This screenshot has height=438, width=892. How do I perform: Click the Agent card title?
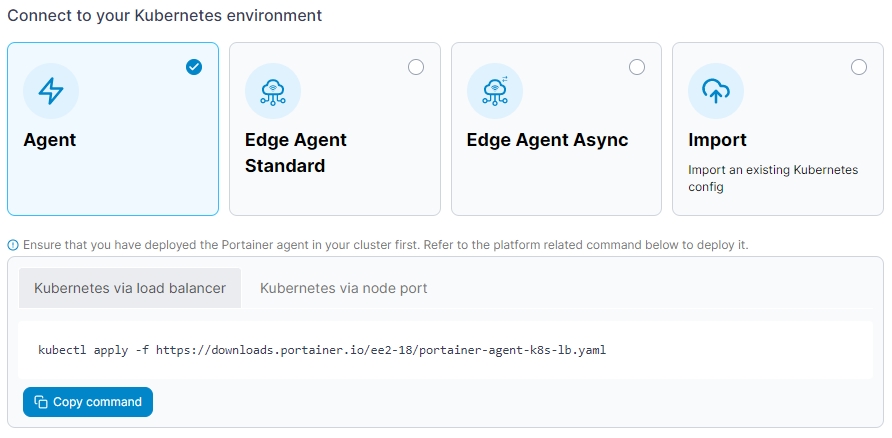pyautogui.click(x=50, y=140)
